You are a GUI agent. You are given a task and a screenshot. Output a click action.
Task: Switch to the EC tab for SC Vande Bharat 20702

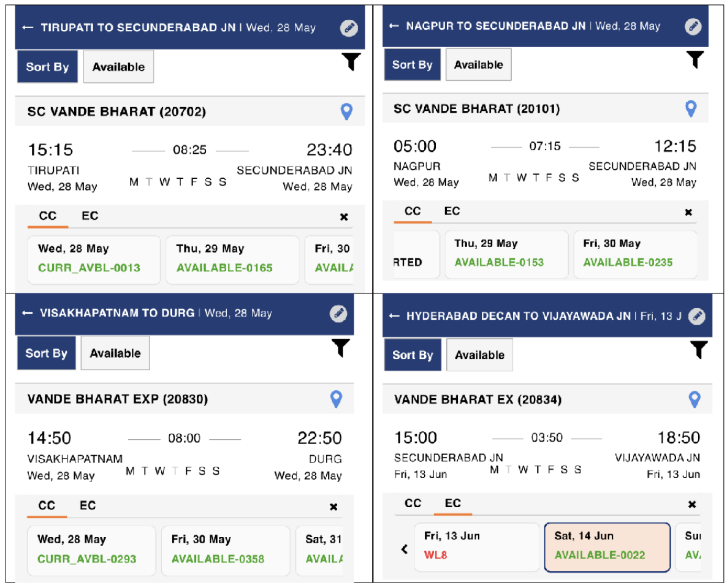[89, 216]
